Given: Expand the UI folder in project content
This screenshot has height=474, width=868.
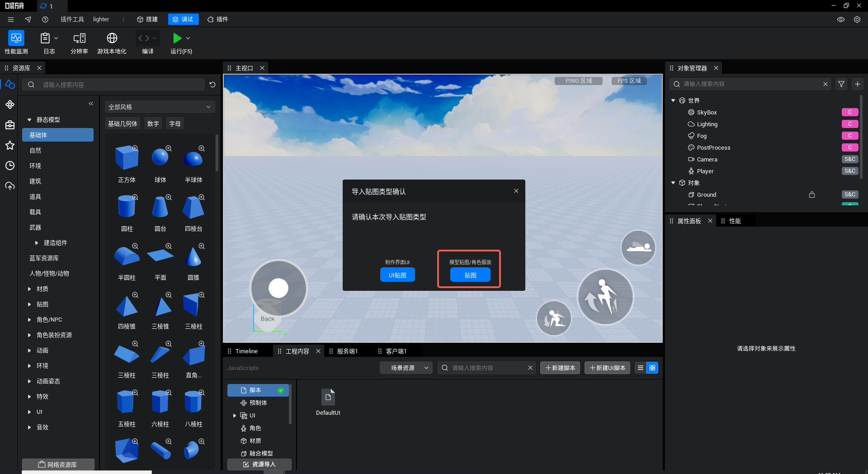Looking at the screenshot, I should pyautogui.click(x=234, y=415).
